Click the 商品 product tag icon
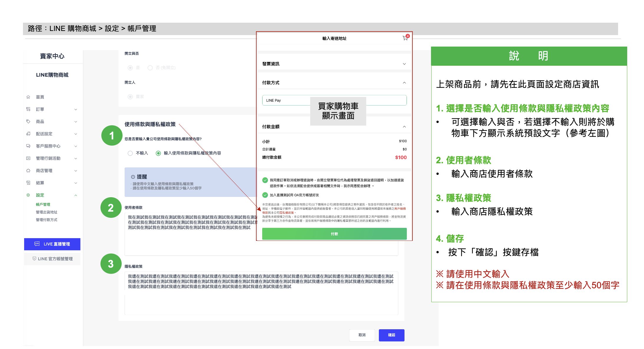 coord(28,121)
